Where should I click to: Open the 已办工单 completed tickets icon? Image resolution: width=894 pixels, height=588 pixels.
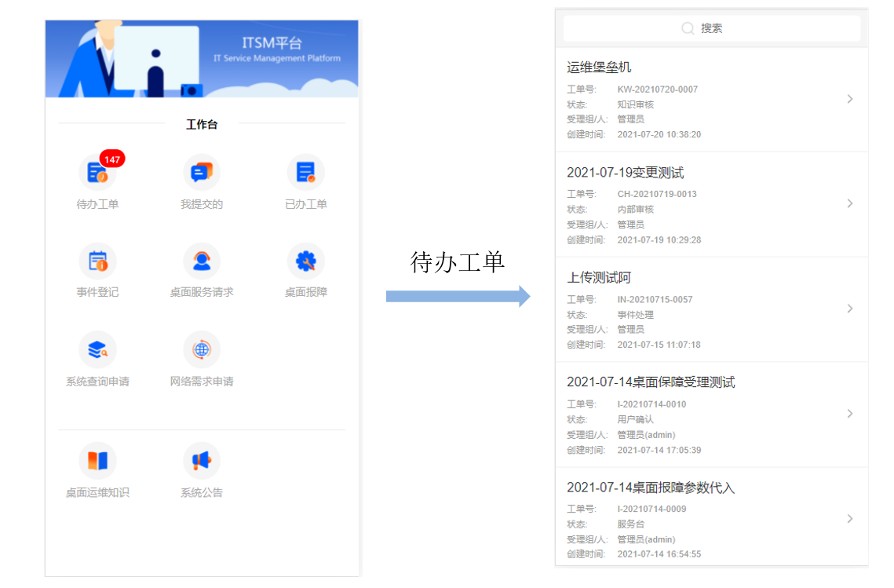[305, 173]
